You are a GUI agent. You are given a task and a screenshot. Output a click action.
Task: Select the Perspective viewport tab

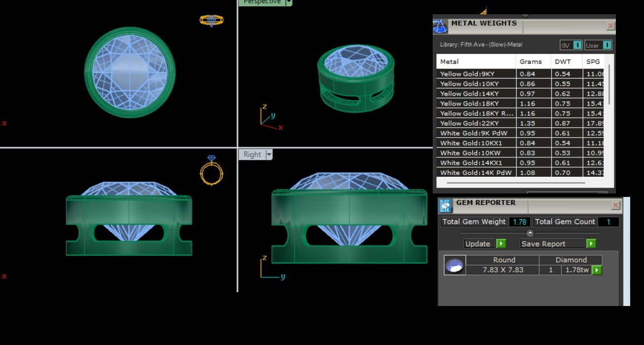click(262, 2)
